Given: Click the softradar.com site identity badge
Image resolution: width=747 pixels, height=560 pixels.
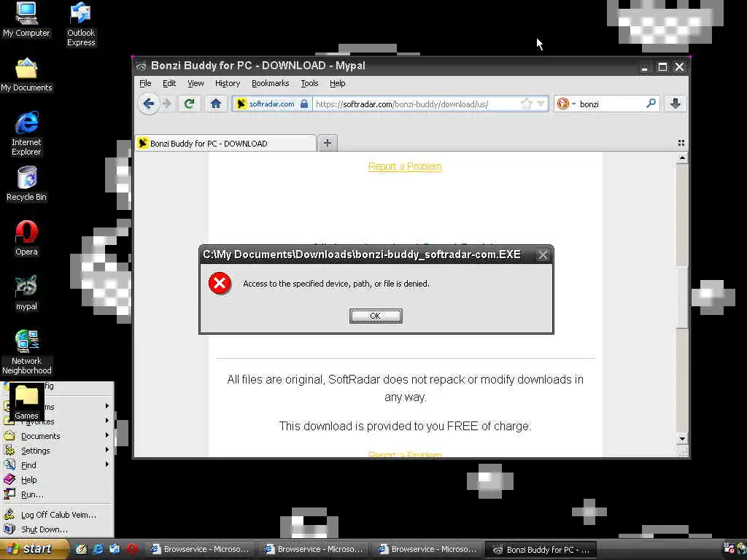Looking at the screenshot, I should (x=273, y=104).
